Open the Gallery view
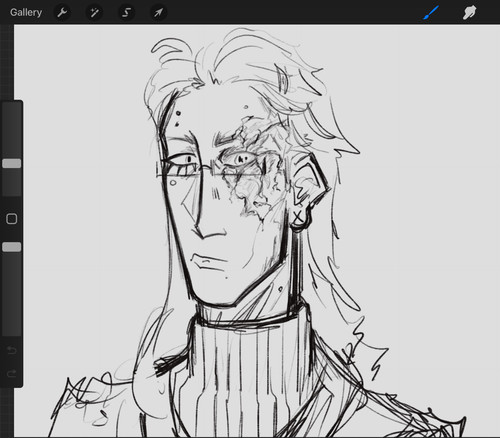Screen dimensions: 500x438 pos(26,13)
